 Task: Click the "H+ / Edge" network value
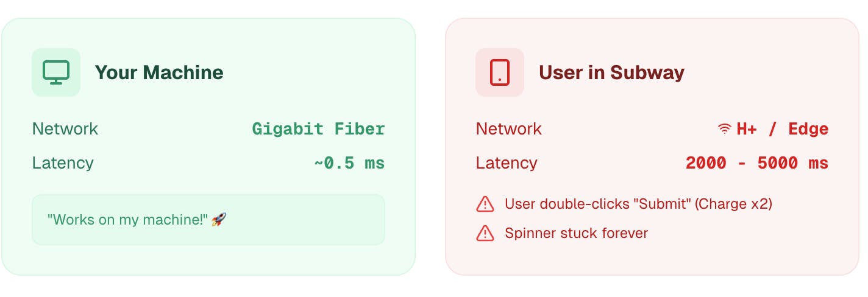(783, 129)
